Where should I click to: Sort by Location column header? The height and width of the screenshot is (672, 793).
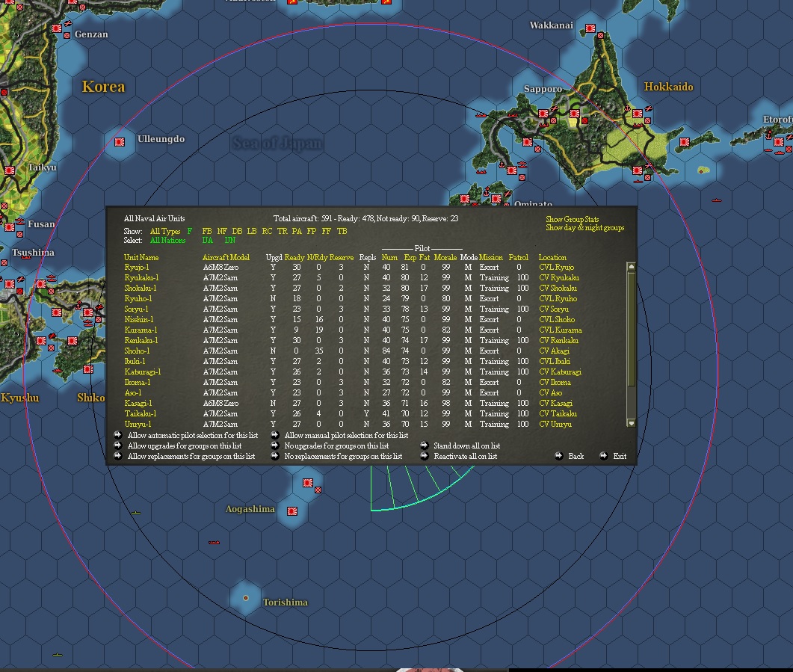pos(552,257)
